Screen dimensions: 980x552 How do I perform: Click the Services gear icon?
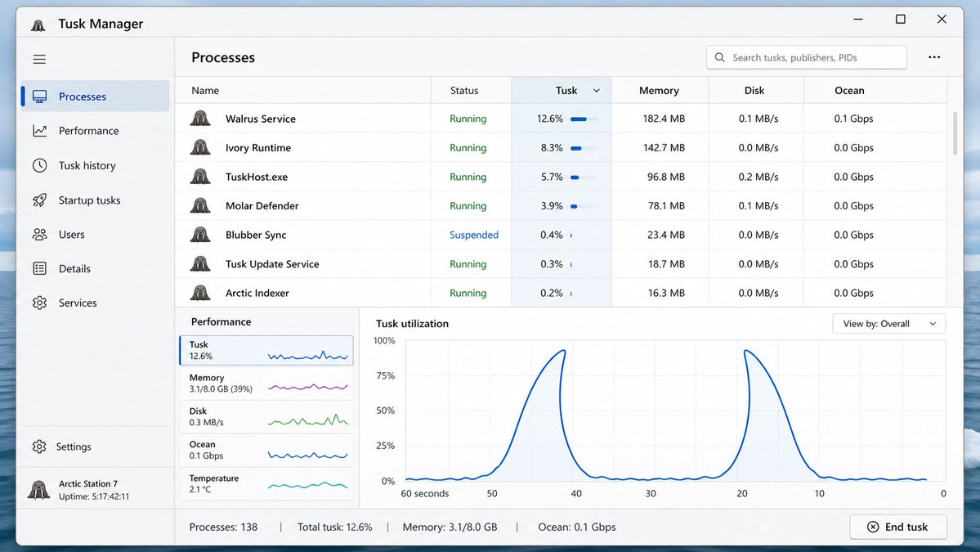click(x=39, y=303)
